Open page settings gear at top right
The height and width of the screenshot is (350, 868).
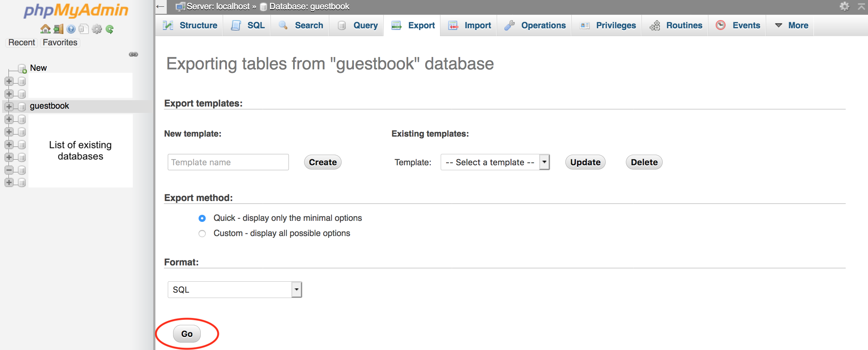pyautogui.click(x=845, y=6)
